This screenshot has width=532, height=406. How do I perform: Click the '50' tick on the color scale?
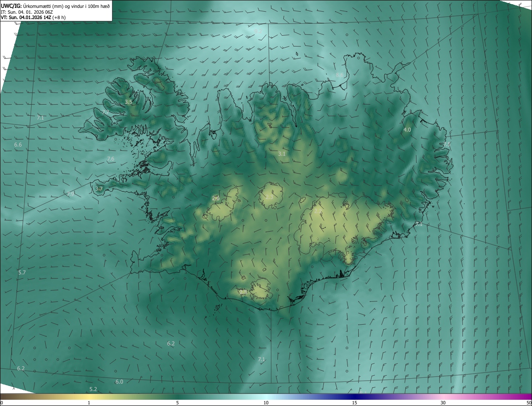pos(529,403)
